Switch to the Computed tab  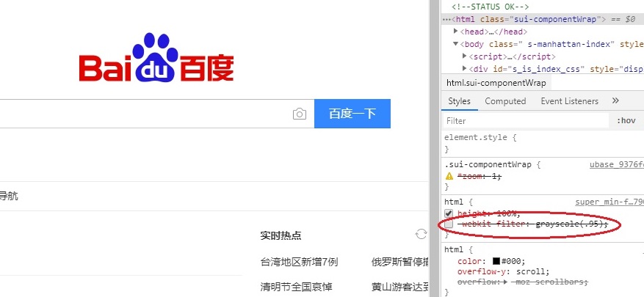pos(505,101)
